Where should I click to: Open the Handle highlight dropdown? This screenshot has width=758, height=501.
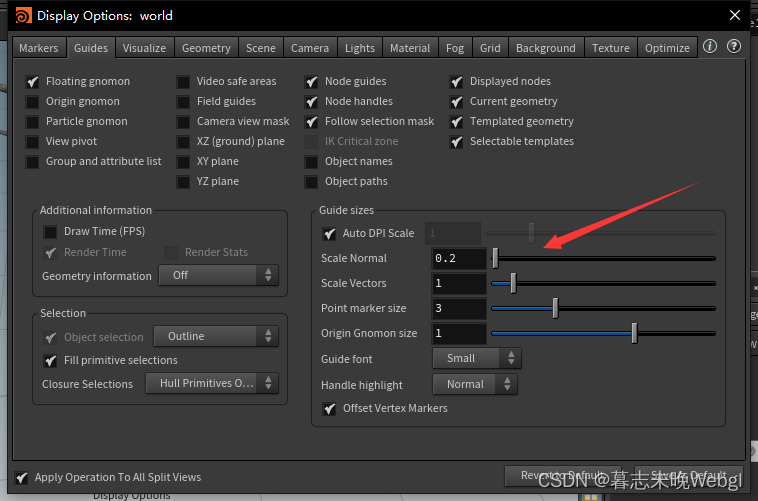(475, 384)
